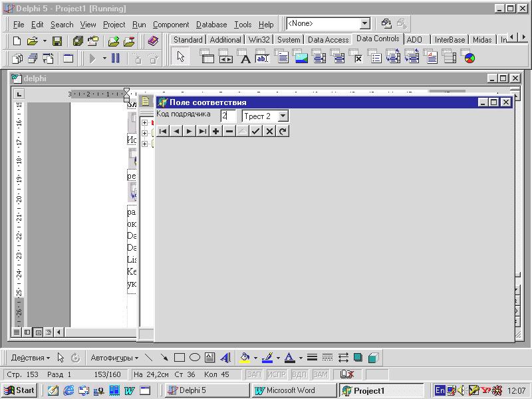Select the DBText component (letter A)
This screenshot has height=399, width=532.
pyautogui.click(x=244, y=57)
